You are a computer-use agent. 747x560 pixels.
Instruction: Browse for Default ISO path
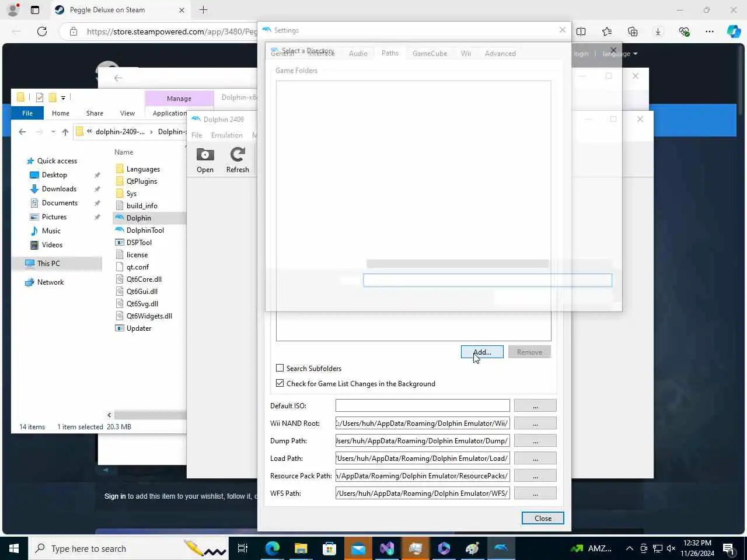[x=535, y=405]
